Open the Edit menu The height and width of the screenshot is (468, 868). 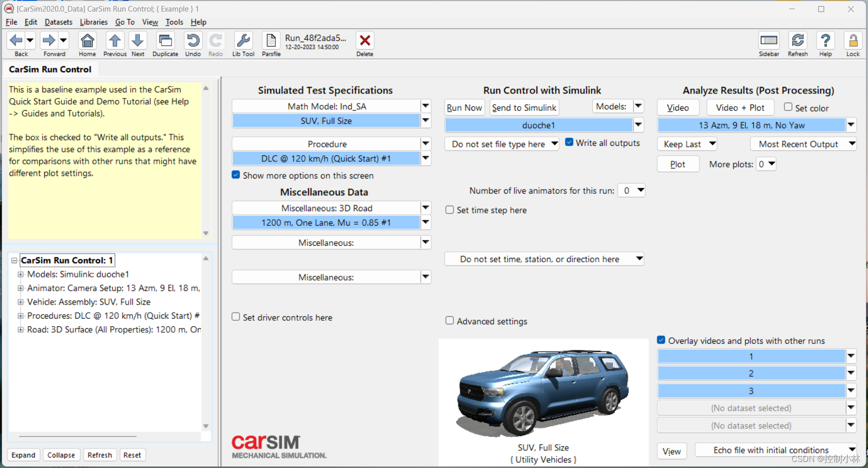31,22
